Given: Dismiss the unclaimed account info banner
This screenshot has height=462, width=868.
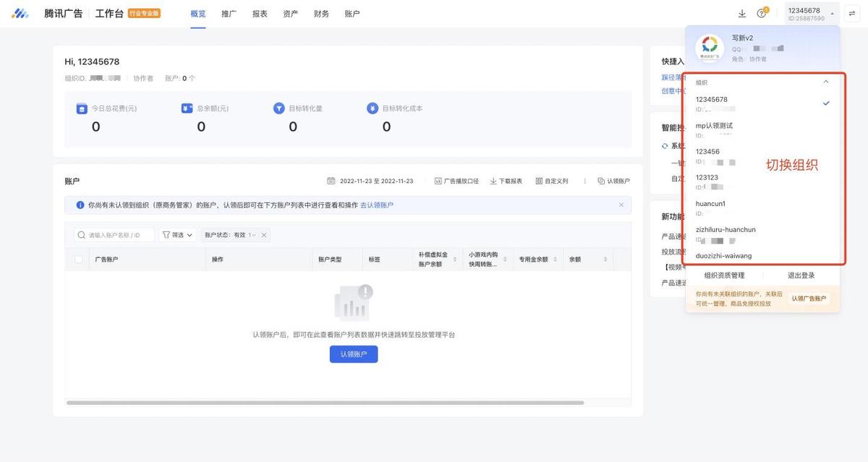Looking at the screenshot, I should (621, 205).
